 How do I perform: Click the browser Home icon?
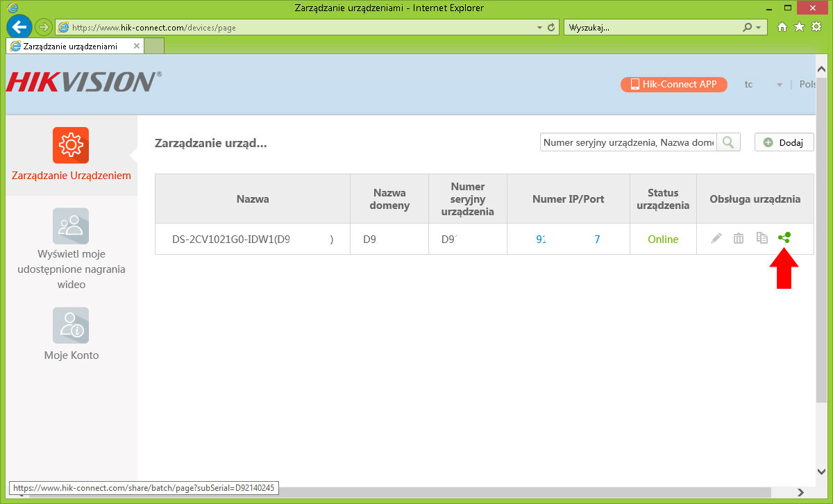pos(782,27)
